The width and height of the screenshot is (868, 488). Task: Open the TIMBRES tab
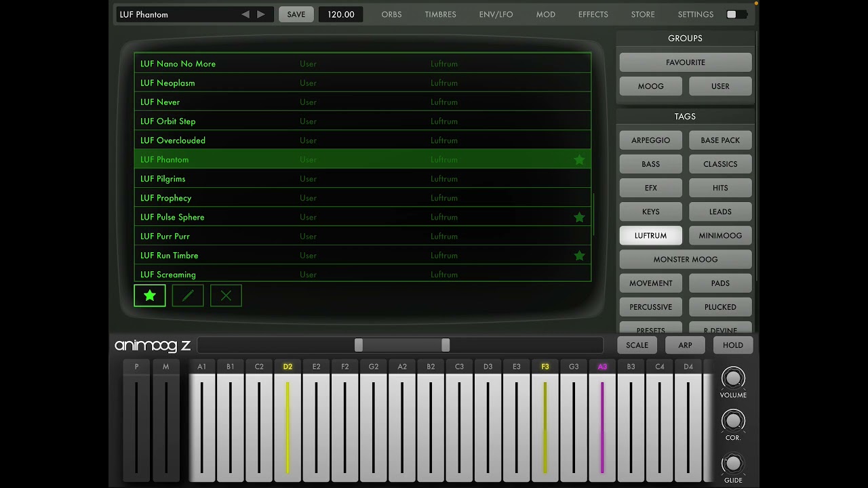[440, 14]
